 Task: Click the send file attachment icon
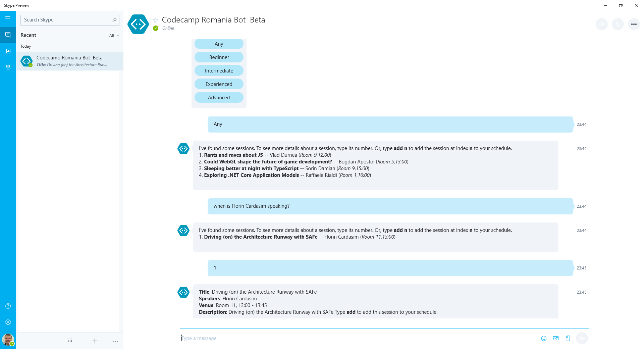coord(568,338)
